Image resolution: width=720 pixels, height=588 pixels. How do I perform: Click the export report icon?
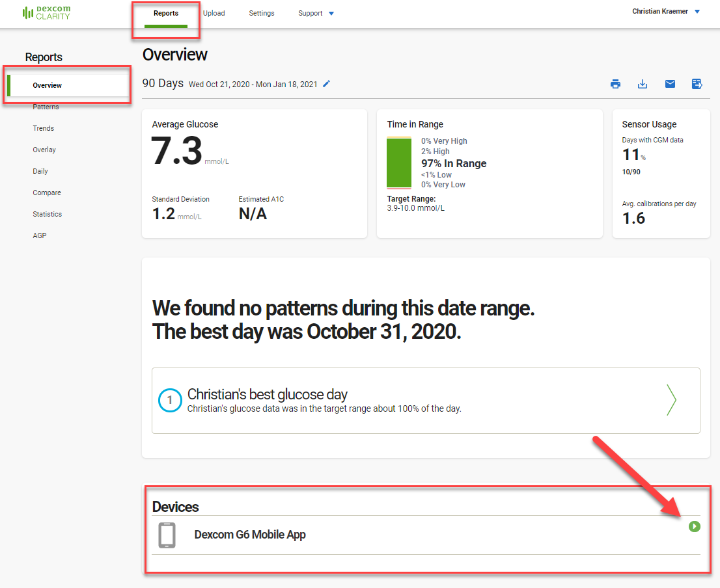(x=697, y=84)
